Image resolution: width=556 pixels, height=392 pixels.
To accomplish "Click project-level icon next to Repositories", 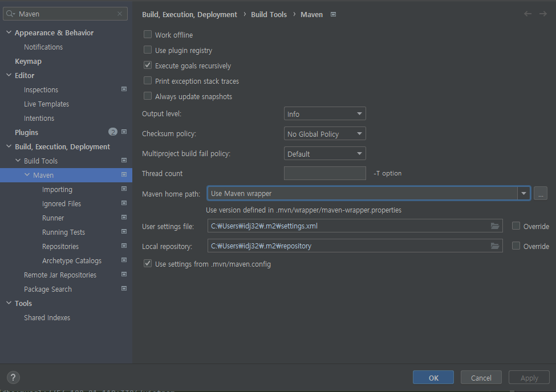I will [x=124, y=246].
